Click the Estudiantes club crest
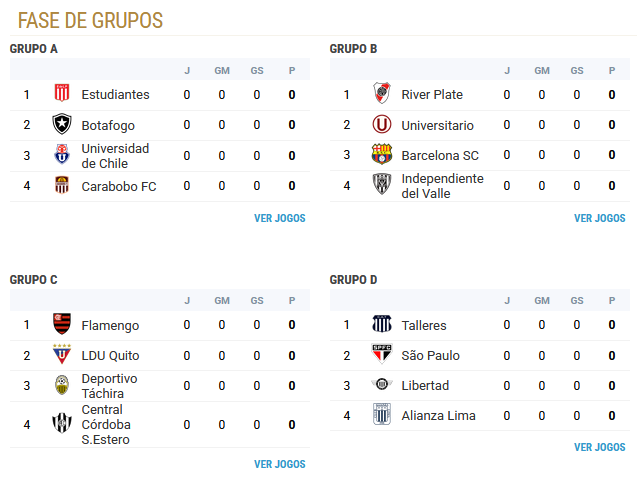The width and height of the screenshot is (637, 479). tap(62, 93)
